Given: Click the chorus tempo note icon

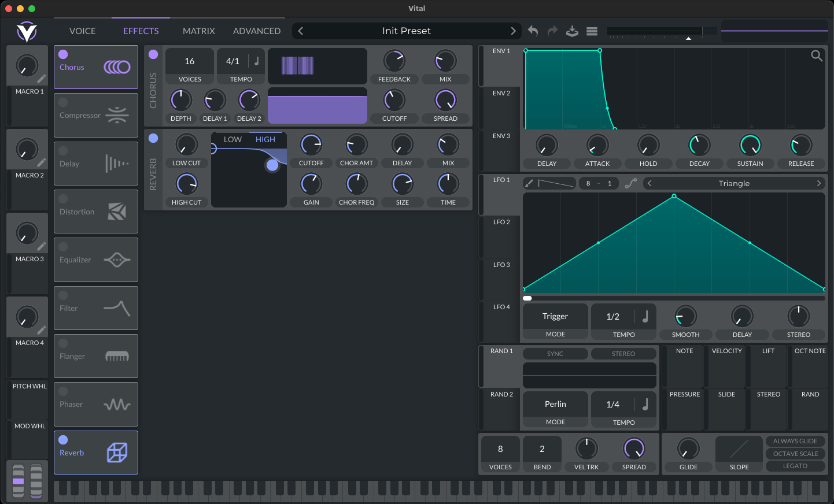Looking at the screenshot, I should pos(257,61).
